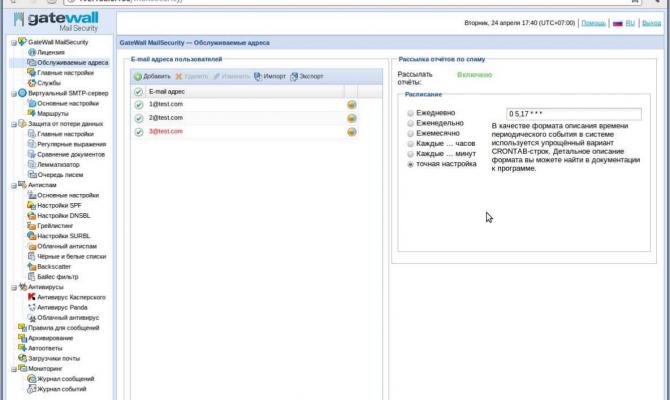Open Облачный антивирус item

click(68, 318)
